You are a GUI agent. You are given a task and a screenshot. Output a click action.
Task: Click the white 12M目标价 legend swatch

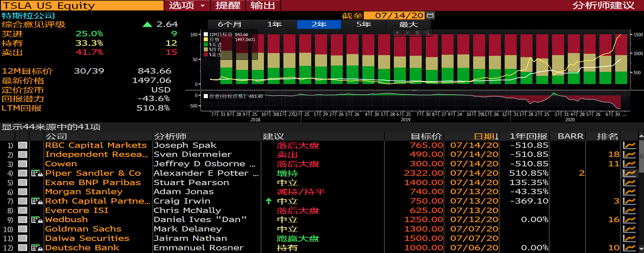pos(206,34)
